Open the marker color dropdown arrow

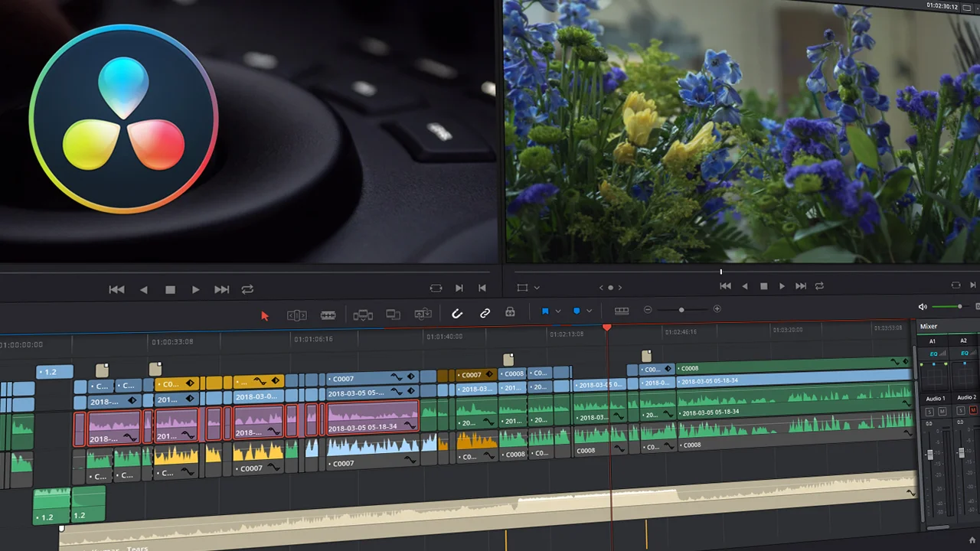(589, 311)
